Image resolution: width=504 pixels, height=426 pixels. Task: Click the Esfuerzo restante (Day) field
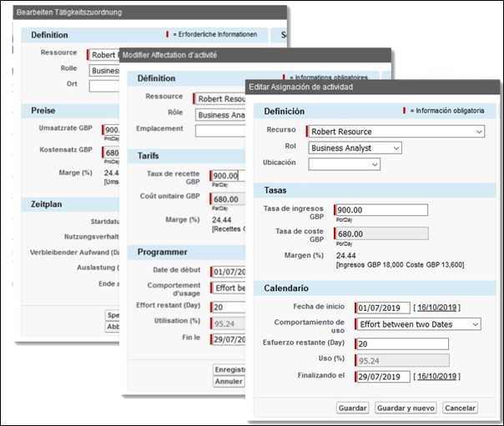point(401,343)
